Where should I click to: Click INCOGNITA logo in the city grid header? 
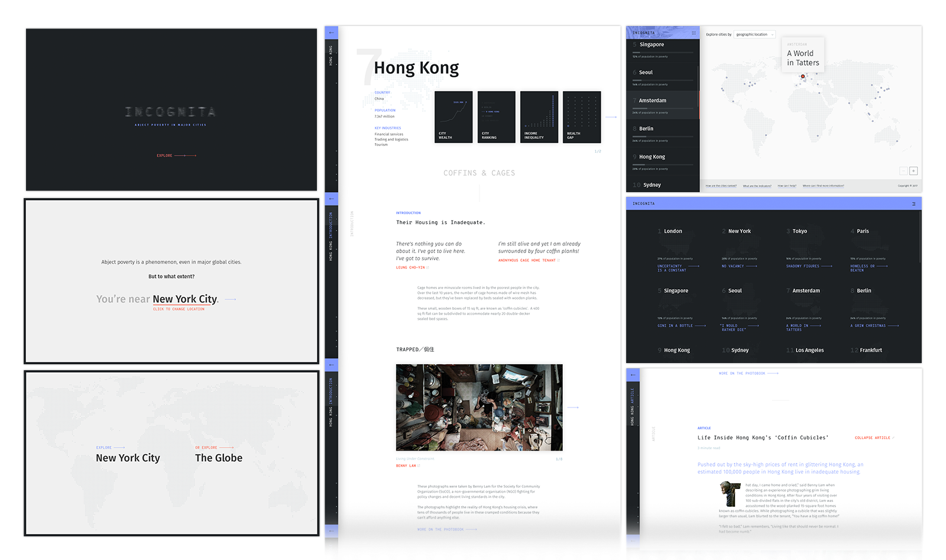coord(644,203)
